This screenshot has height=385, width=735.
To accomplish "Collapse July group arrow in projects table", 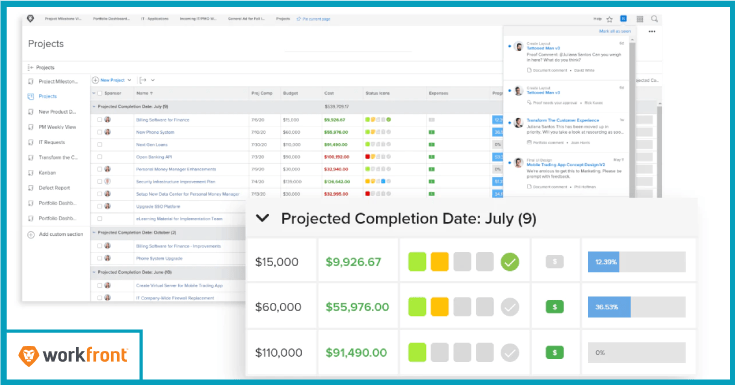I will [x=94, y=107].
